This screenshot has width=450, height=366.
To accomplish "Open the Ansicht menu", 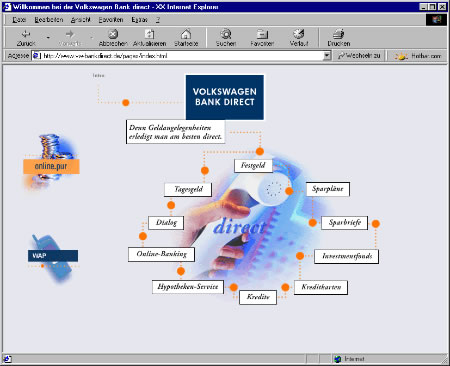I will click(x=81, y=20).
